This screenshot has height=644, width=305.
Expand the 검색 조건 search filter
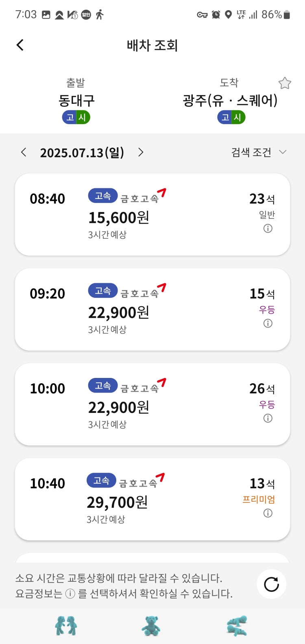[x=259, y=152]
